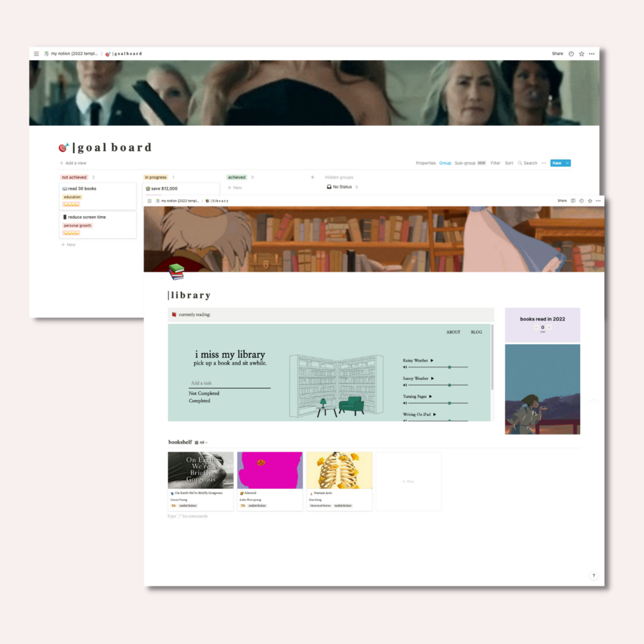This screenshot has width=644, height=644.
Task: Open Sort in goal board toolbar
Action: (x=509, y=163)
